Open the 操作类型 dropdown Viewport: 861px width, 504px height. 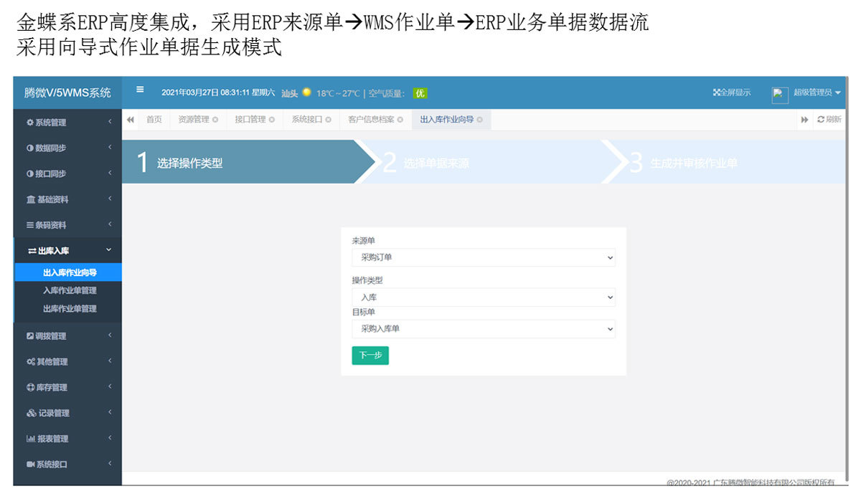pos(483,297)
